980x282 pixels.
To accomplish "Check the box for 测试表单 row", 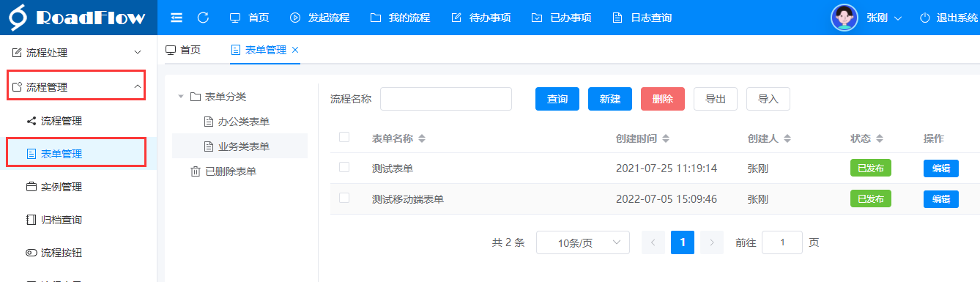I will point(344,168).
